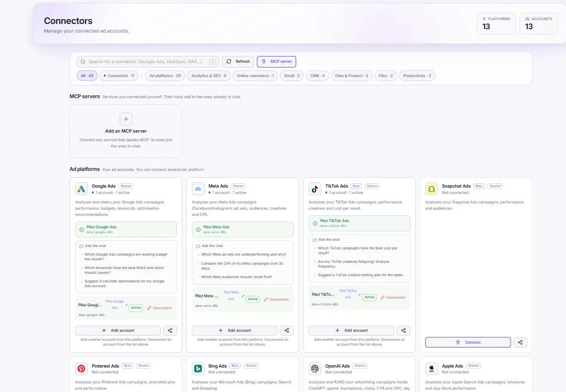
Task: Click the search magnifier icon
Action: 83,62
